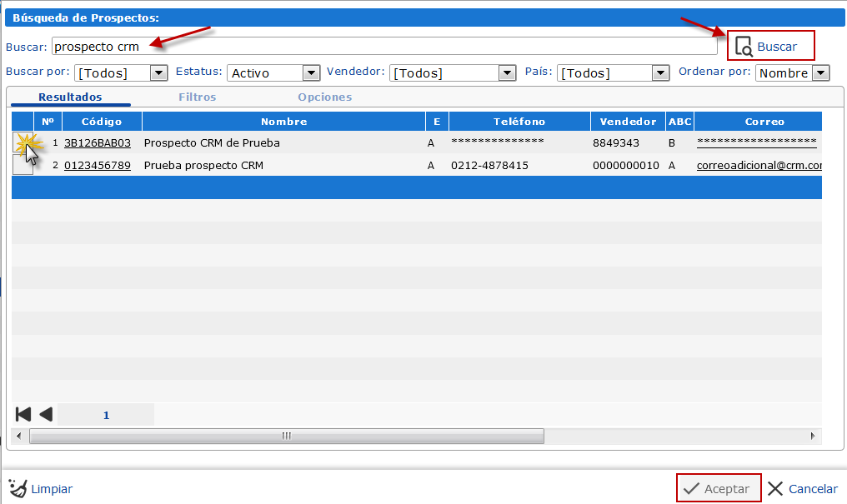Viewport: 847px width, 504px height.
Task: Click the E column header
Action: click(x=437, y=122)
